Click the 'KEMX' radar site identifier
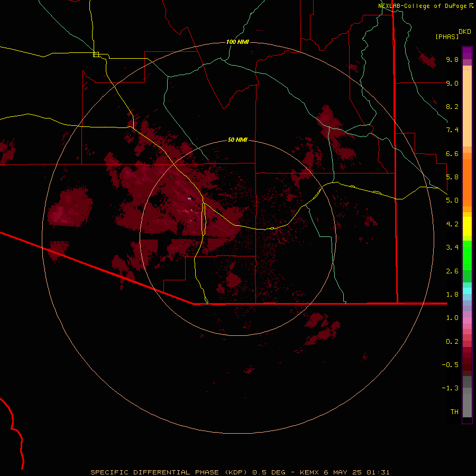476x476 pixels. [309, 472]
